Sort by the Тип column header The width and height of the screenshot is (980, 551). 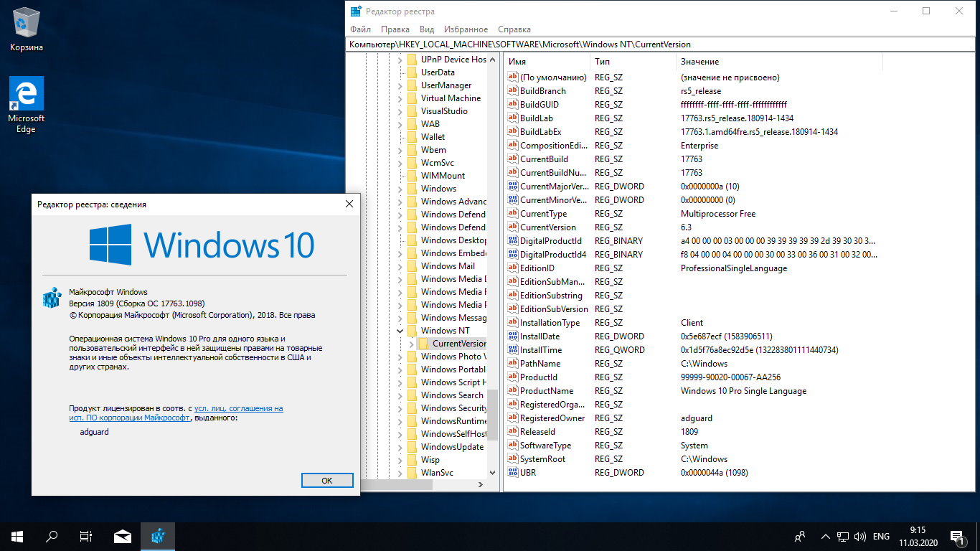tap(633, 62)
